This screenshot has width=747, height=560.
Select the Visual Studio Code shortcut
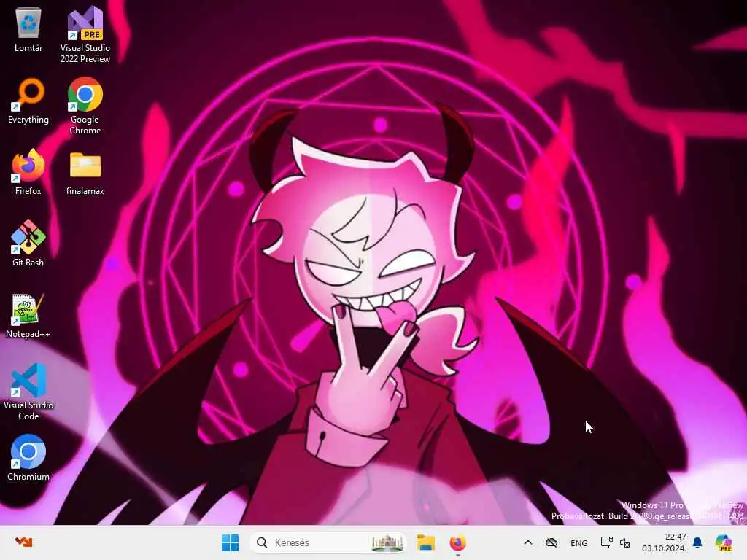28,392
